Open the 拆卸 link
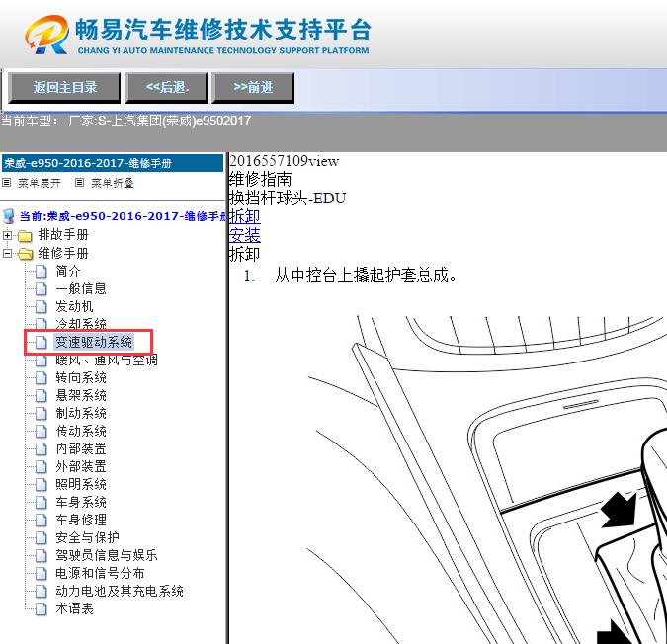 pyautogui.click(x=245, y=216)
